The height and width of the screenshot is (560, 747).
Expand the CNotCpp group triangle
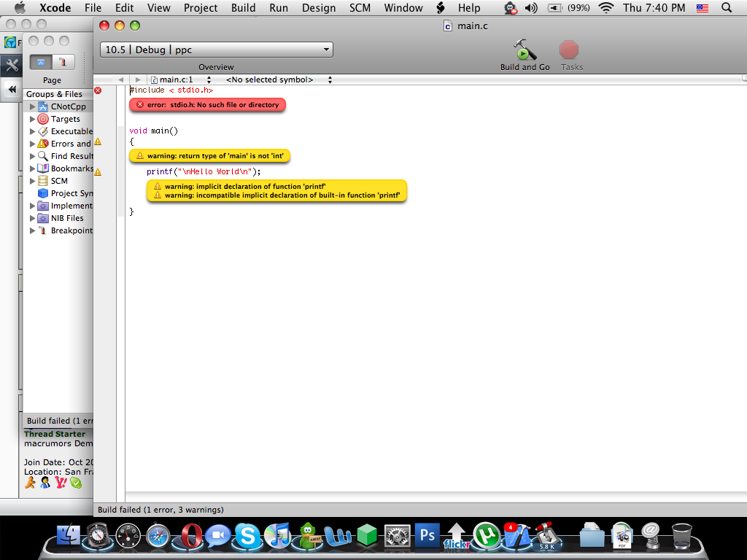click(32, 106)
